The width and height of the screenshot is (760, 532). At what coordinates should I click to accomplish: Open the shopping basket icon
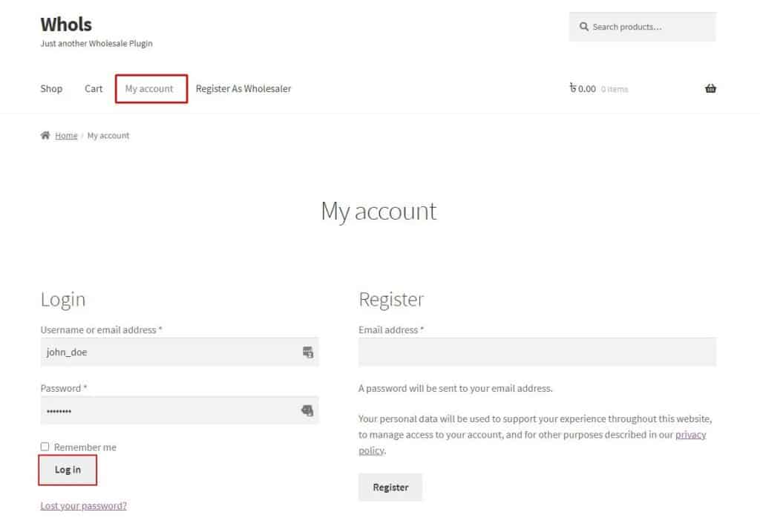710,89
